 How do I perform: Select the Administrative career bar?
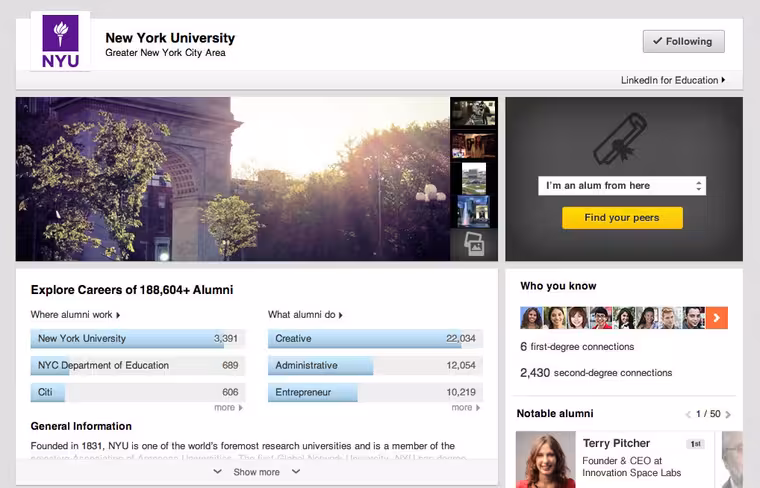click(x=375, y=365)
